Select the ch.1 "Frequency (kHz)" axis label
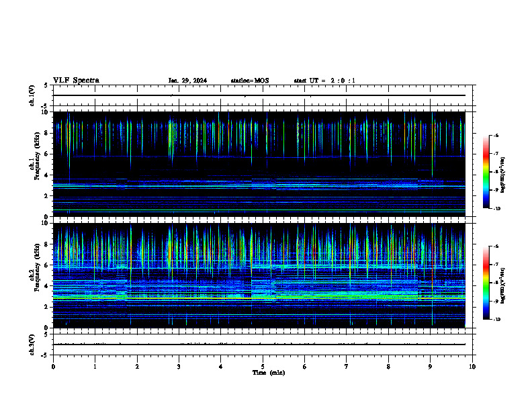Image resolution: width=532 pixels, height=411 pixels. [37, 155]
